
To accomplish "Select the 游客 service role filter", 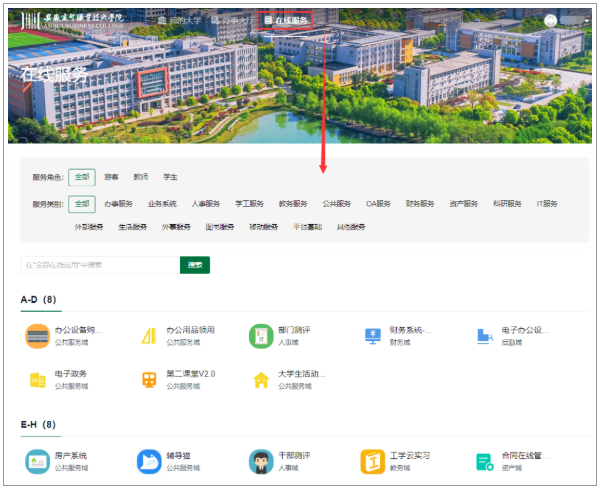I will coord(111,177).
